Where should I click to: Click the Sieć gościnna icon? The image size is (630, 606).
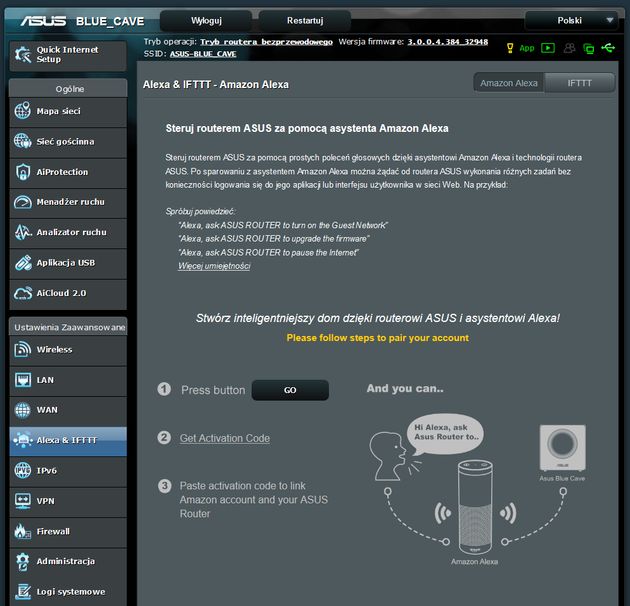pos(22,141)
